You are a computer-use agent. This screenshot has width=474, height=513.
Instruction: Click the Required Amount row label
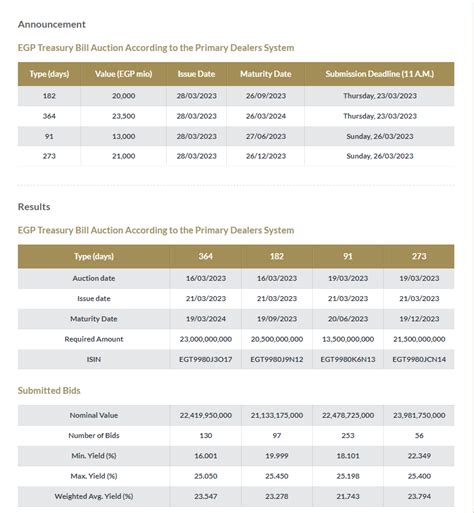[94, 339]
